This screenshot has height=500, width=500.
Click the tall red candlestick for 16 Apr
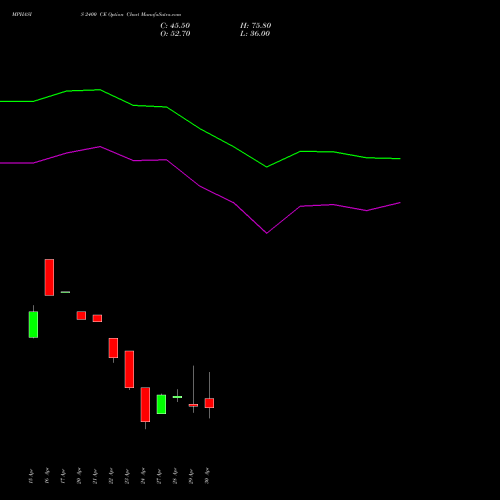point(49,277)
